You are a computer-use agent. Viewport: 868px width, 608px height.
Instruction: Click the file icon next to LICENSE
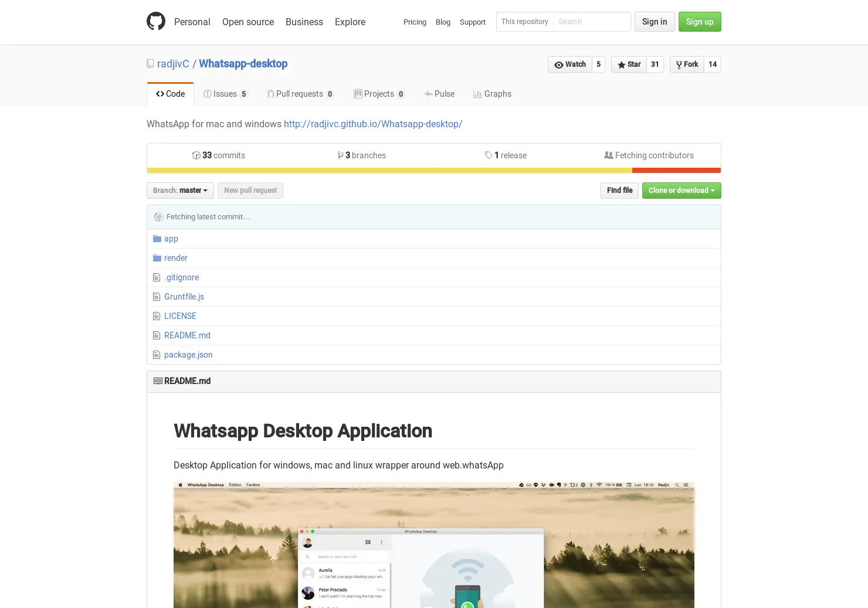(x=156, y=316)
